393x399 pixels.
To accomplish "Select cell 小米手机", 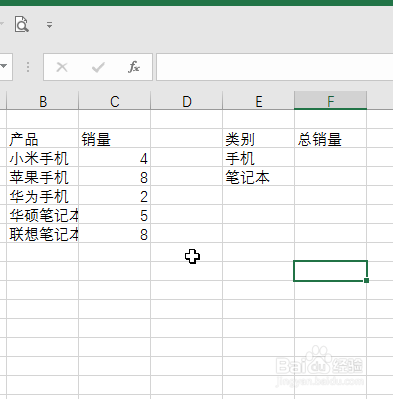I will (43, 158).
